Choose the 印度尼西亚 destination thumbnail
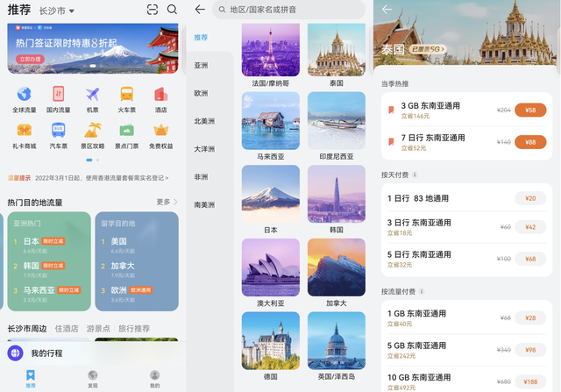Image resolution: width=561 pixels, height=392 pixels. tap(337, 121)
